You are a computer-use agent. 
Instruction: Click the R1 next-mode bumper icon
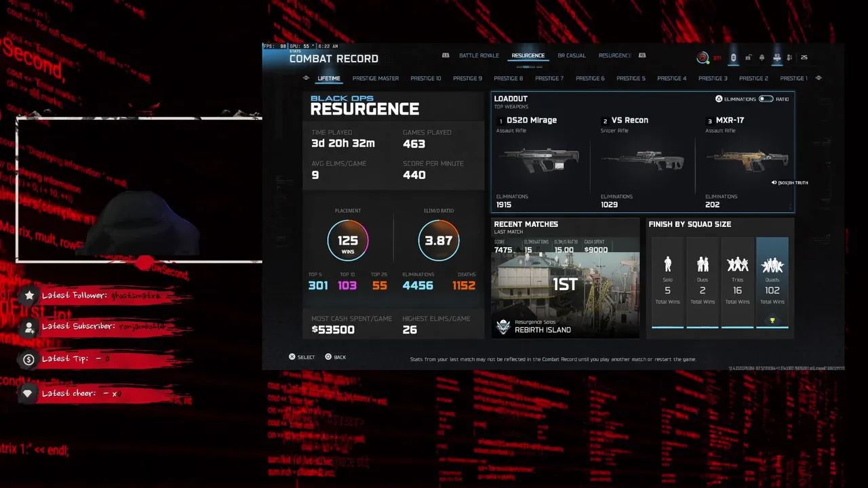point(642,56)
